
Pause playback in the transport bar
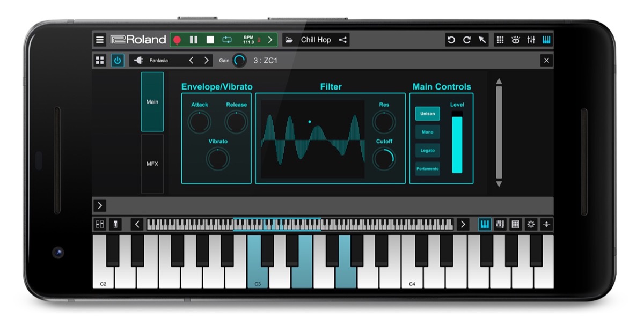(x=194, y=40)
